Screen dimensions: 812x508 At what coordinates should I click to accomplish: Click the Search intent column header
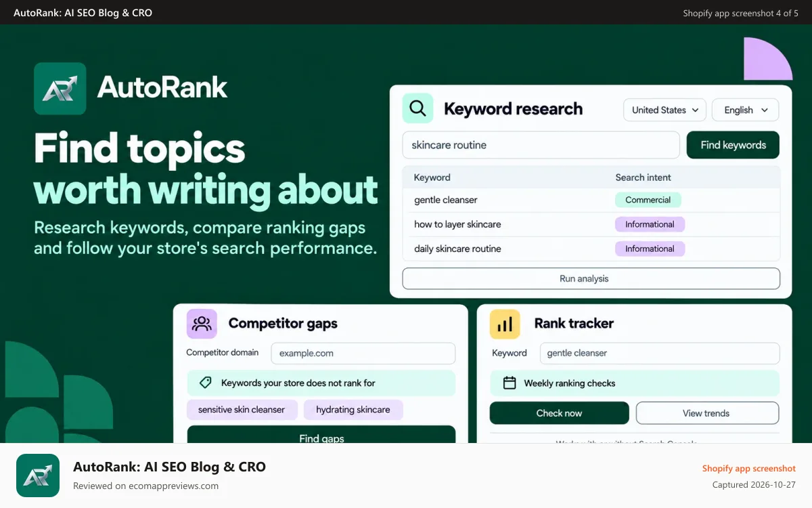click(x=644, y=177)
